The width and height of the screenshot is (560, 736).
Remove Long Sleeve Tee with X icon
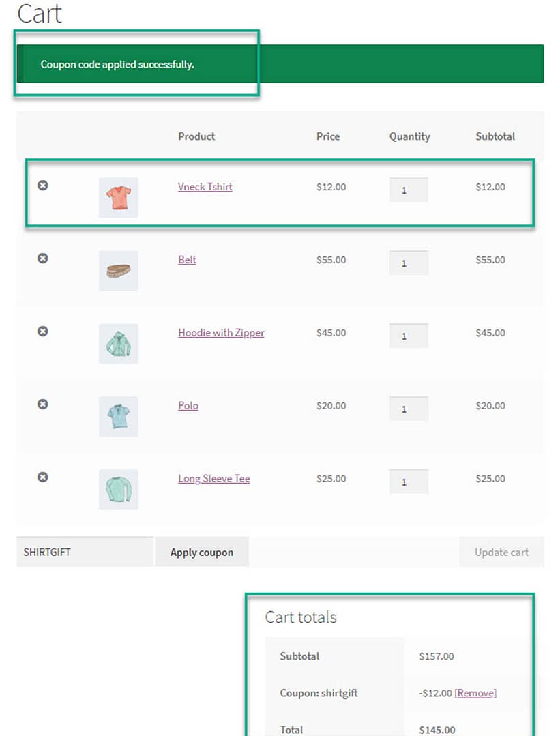pos(43,477)
